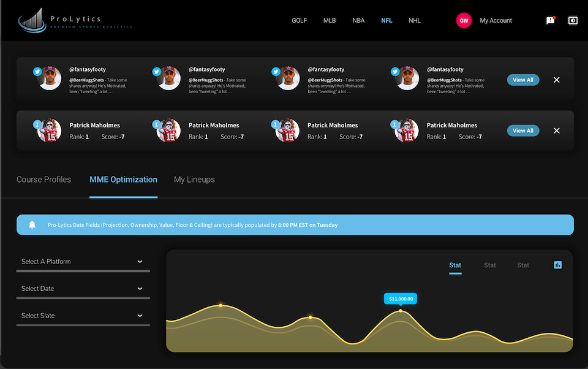Screen dimensions: 588x369
Task: Toggle the display mode icon in header
Action: [x=573, y=20]
